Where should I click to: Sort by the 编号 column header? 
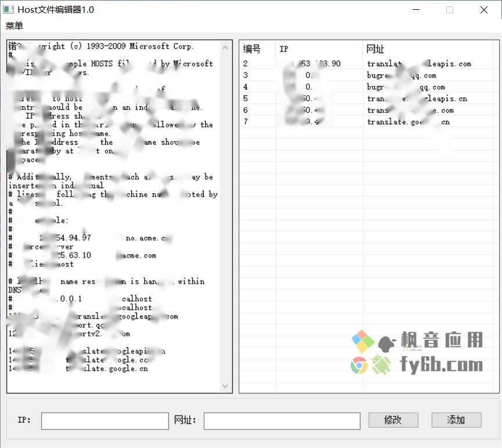[257, 49]
